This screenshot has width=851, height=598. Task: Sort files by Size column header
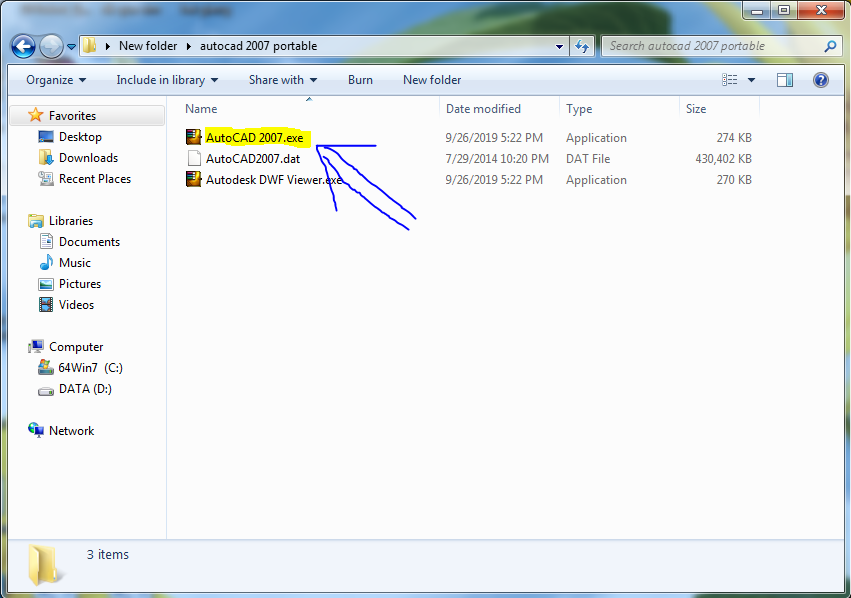click(x=696, y=109)
